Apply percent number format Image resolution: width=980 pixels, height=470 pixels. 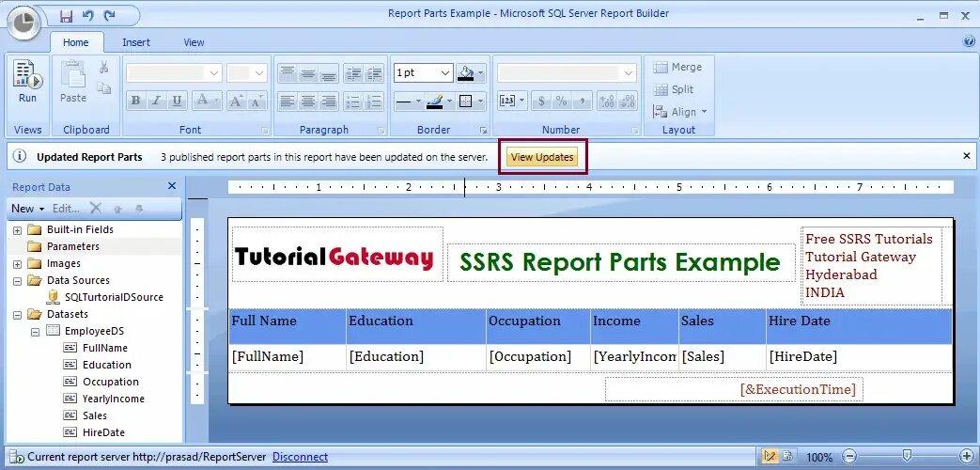pos(561,101)
